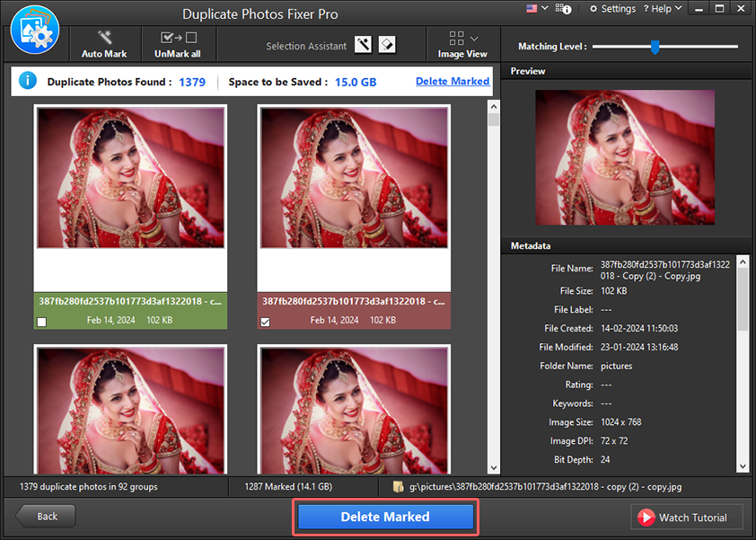Viewport: 756px width, 540px height.
Task: Run Auto Mark on duplicates
Action: (x=104, y=44)
